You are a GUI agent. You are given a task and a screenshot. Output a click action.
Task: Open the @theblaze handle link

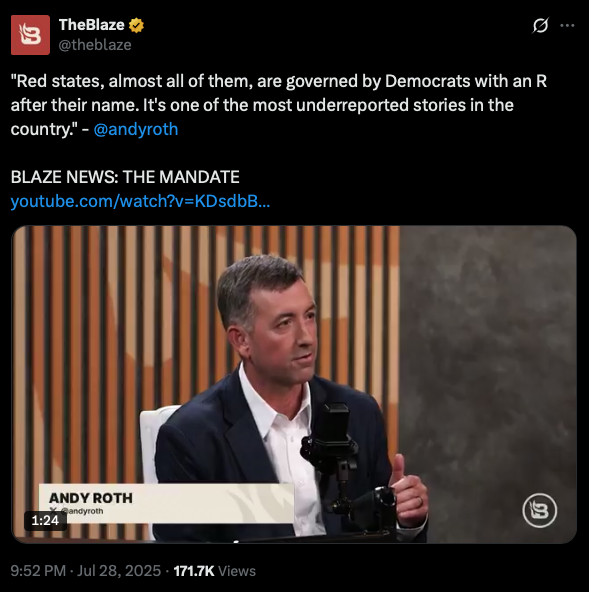point(95,45)
